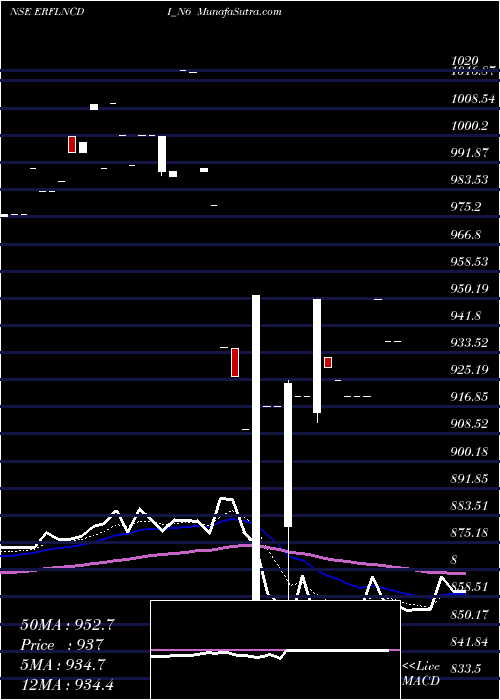Select the 975.2 price axis label
Screen dimensions: 500x700
pyautogui.click(x=466, y=207)
